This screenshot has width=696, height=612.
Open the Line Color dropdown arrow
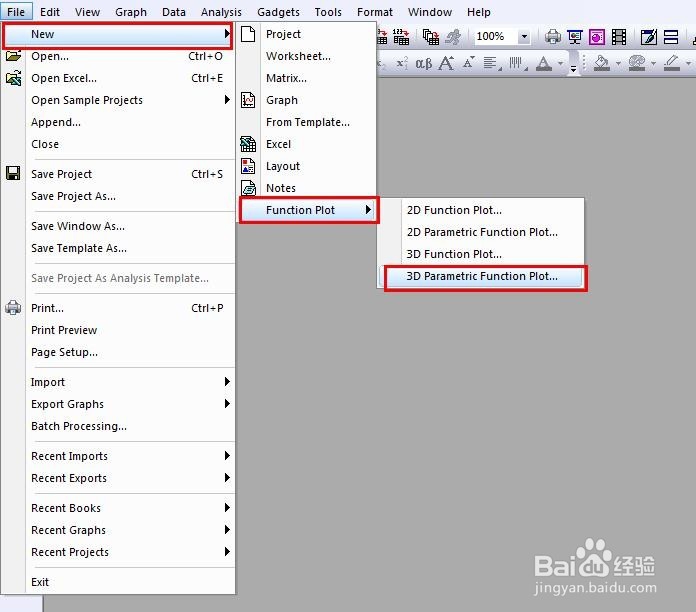coord(688,63)
